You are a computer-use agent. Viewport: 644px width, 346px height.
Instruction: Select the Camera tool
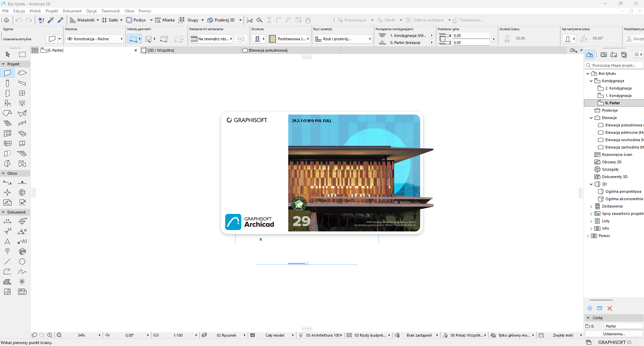click(x=22, y=203)
